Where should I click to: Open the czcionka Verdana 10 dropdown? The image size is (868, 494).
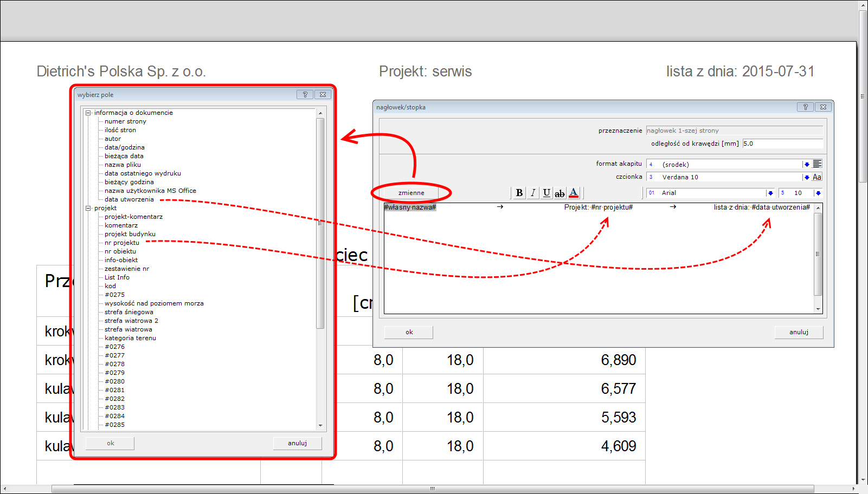click(806, 177)
